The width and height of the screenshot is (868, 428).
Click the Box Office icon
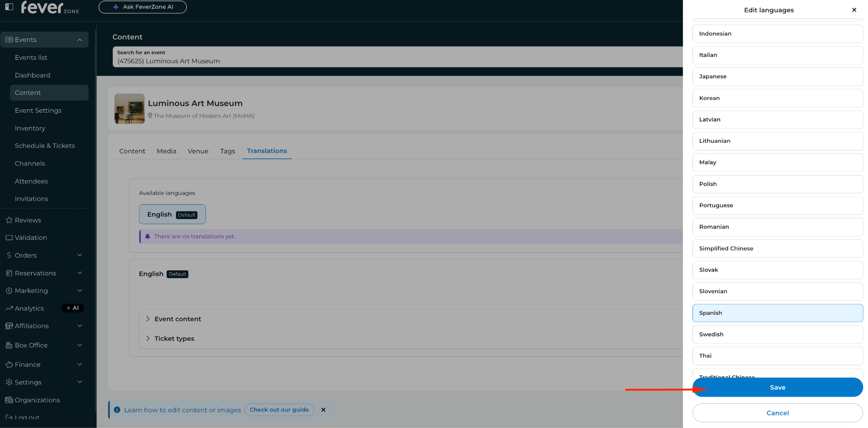pos(9,345)
